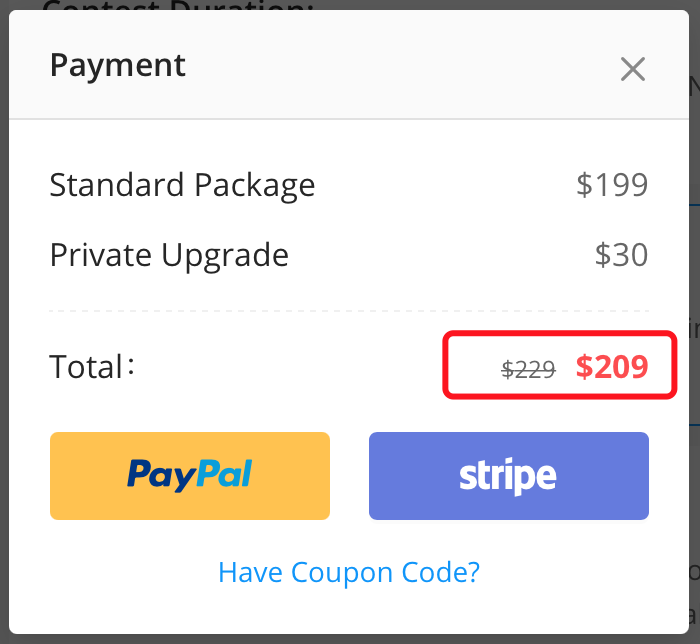The image size is (700, 644).
Task: Click the $199 package price
Action: coord(612,185)
